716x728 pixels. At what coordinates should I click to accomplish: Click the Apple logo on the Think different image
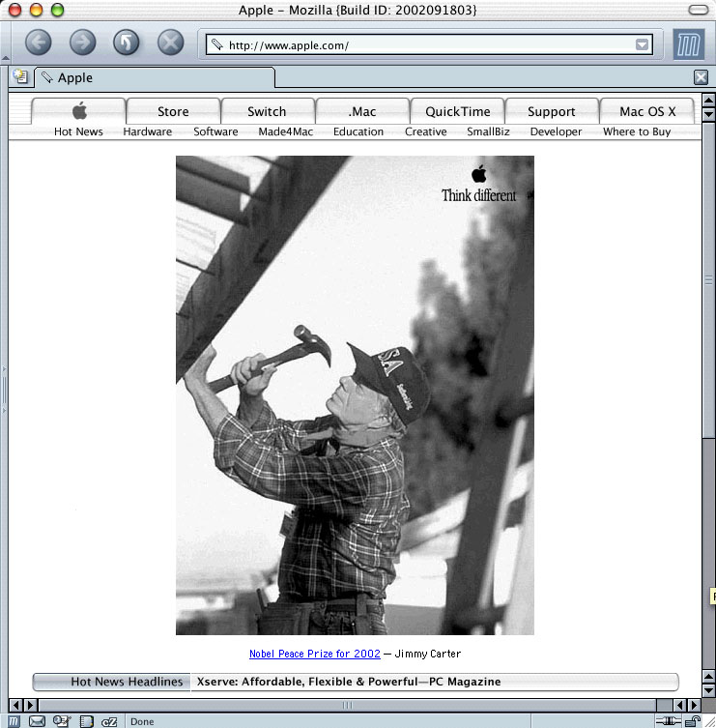point(479,174)
